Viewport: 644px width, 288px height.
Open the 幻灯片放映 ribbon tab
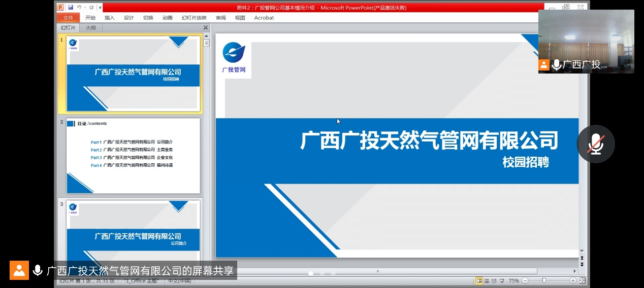(x=194, y=18)
